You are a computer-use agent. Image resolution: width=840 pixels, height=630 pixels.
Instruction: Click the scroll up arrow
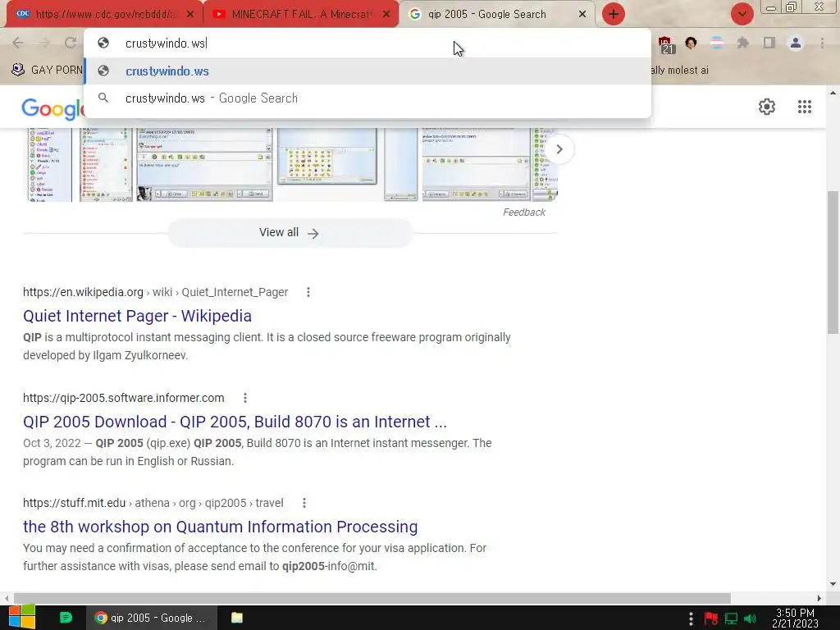(x=833, y=94)
